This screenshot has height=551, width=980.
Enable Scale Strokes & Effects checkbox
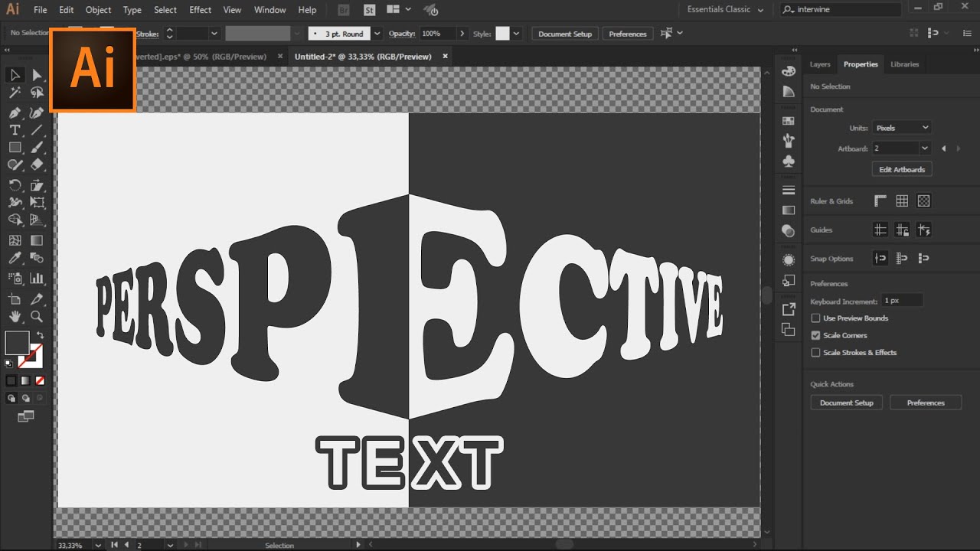[815, 353]
